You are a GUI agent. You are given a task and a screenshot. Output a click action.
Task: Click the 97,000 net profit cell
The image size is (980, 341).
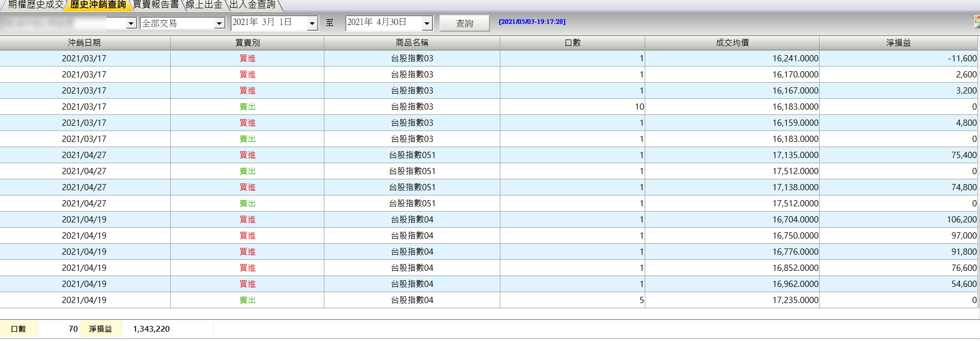point(899,235)
